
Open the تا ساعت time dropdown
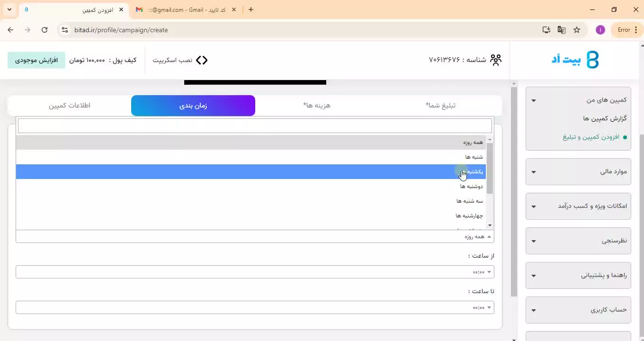[255, 307]
